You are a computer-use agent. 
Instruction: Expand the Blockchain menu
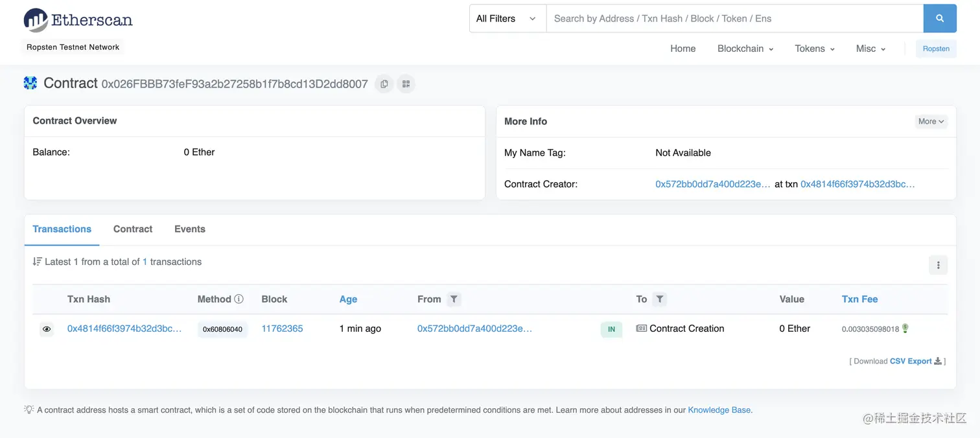tap(745, 49)
